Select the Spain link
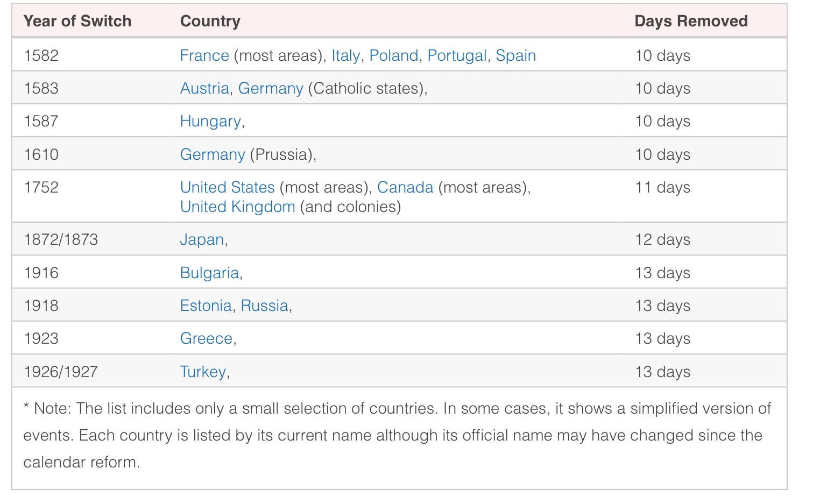This screenshot has height=504, width=813. point(515,55)
